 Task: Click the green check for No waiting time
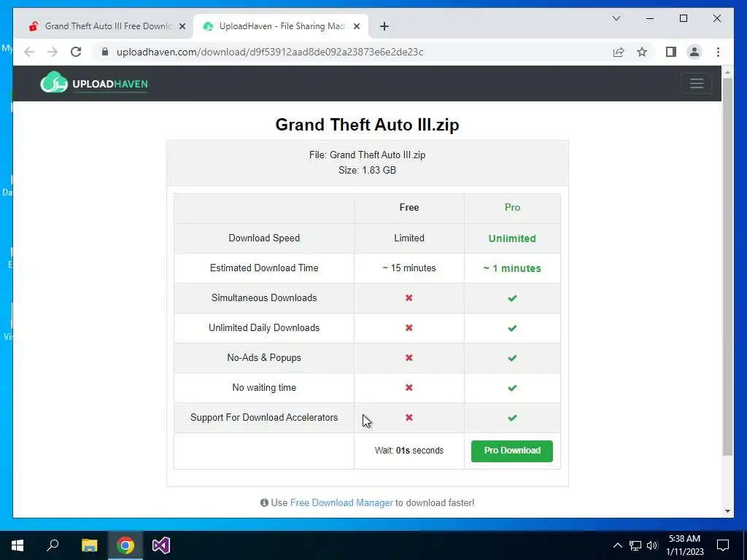(x=512, y=388)
